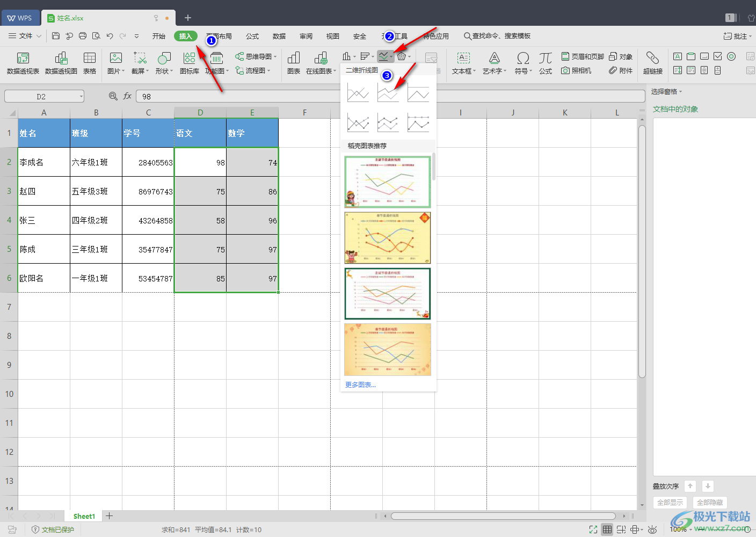Open the radar chart dropdown

coord(404,56)
